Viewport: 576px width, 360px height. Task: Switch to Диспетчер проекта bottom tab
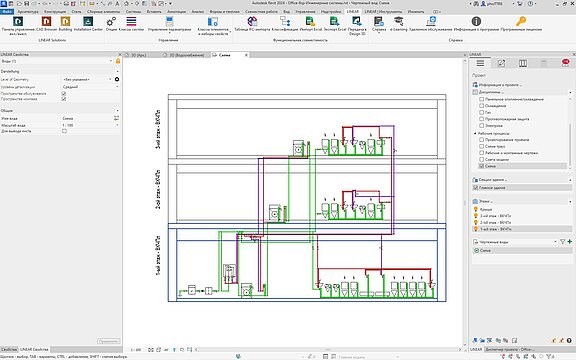510,349
